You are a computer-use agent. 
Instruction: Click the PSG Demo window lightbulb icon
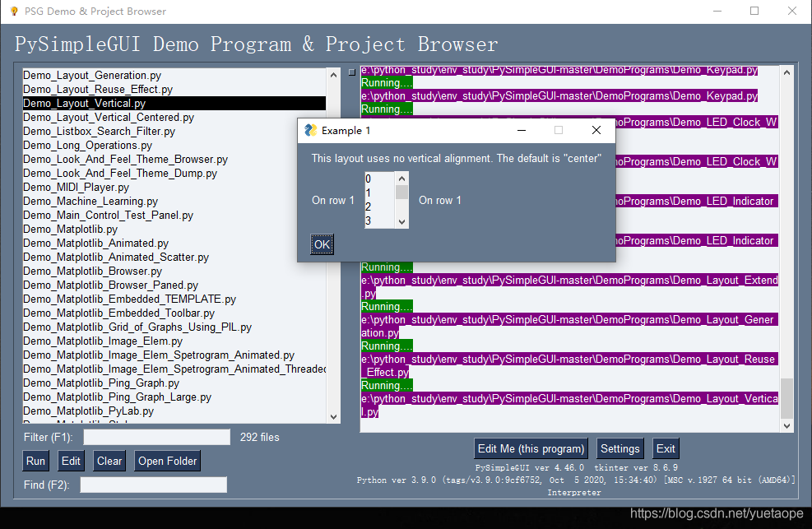pyautogui.click(x=14, y=11)
